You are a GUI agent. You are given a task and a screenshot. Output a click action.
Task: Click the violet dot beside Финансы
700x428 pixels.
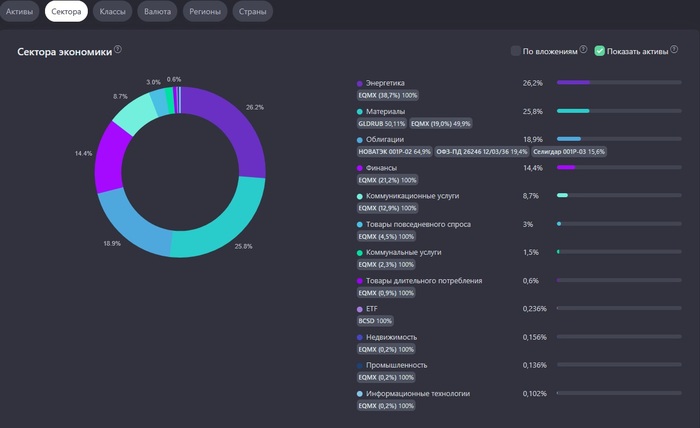tap(360, 168)
